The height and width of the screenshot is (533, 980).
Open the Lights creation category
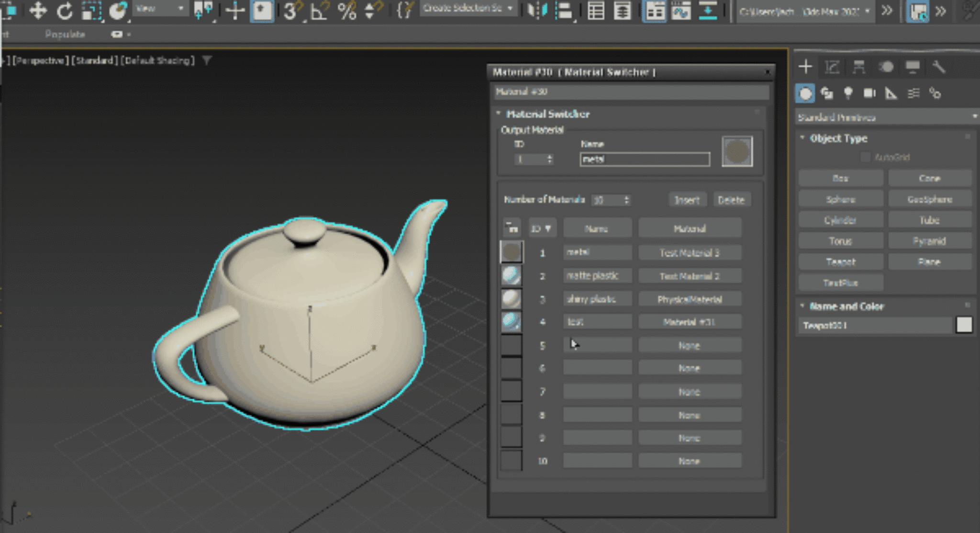point(849,94)
